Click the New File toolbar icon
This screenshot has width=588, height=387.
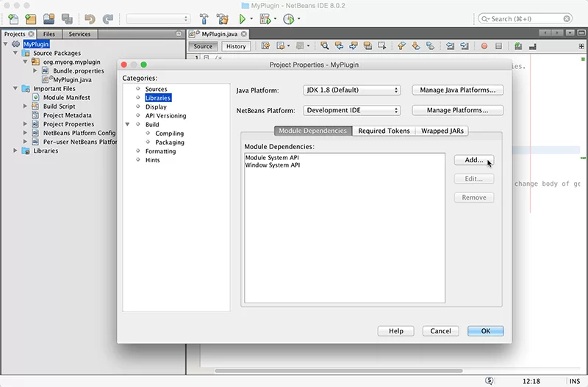[13, 19]
